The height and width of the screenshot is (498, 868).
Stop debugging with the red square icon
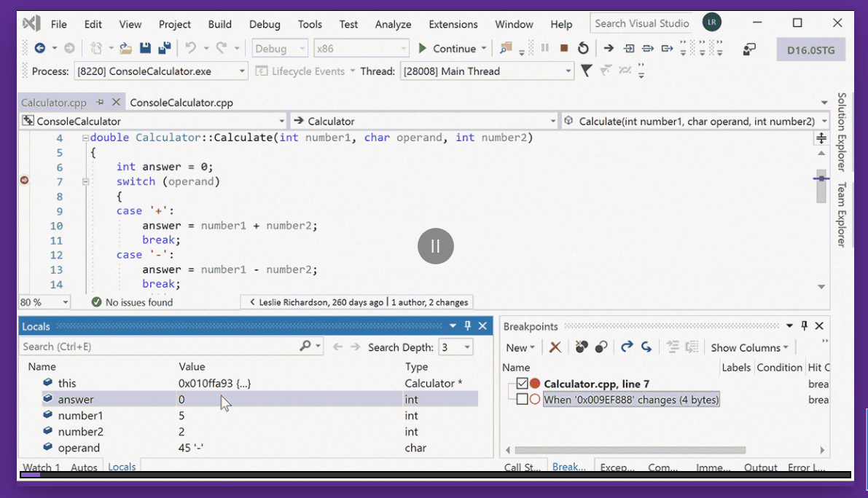point(563,48)
